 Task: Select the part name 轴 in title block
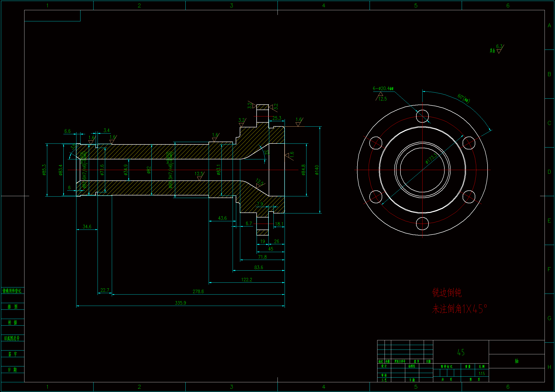click(x=516, y=361)
